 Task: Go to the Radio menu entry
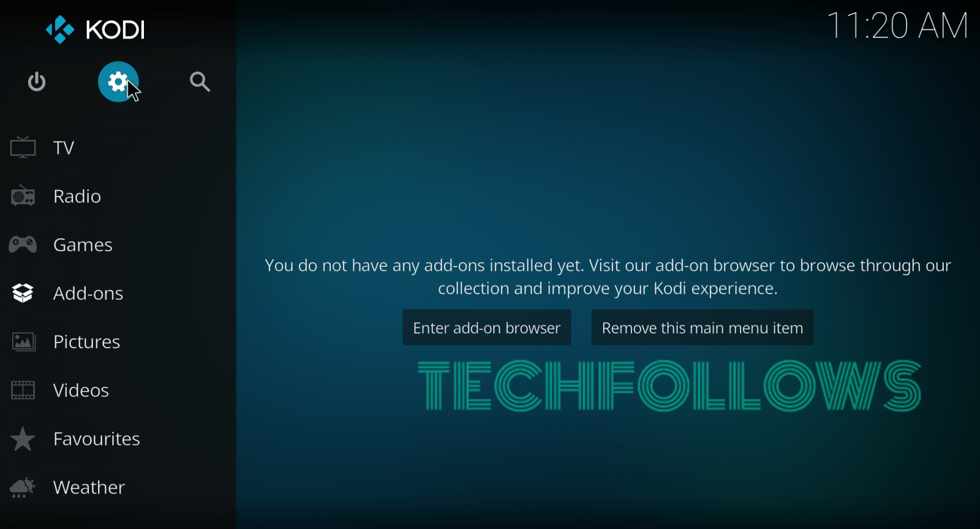click(x=77, y=196)
